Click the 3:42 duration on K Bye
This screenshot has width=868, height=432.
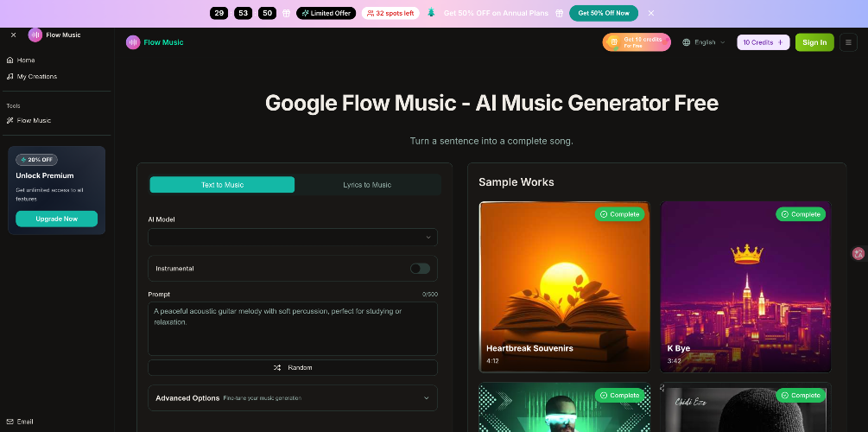pyautogui.click(x=674, y=360)
